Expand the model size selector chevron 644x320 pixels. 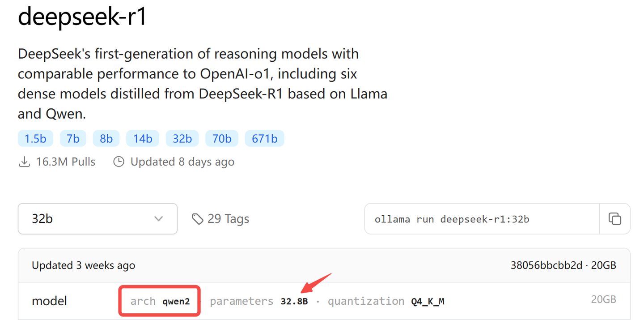[158, 219]
